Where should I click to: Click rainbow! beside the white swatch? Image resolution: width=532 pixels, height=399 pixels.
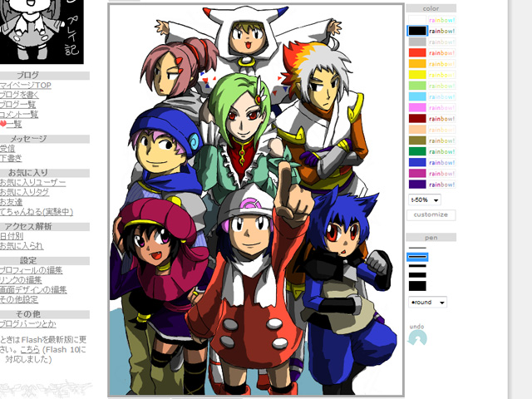[441, 20]
